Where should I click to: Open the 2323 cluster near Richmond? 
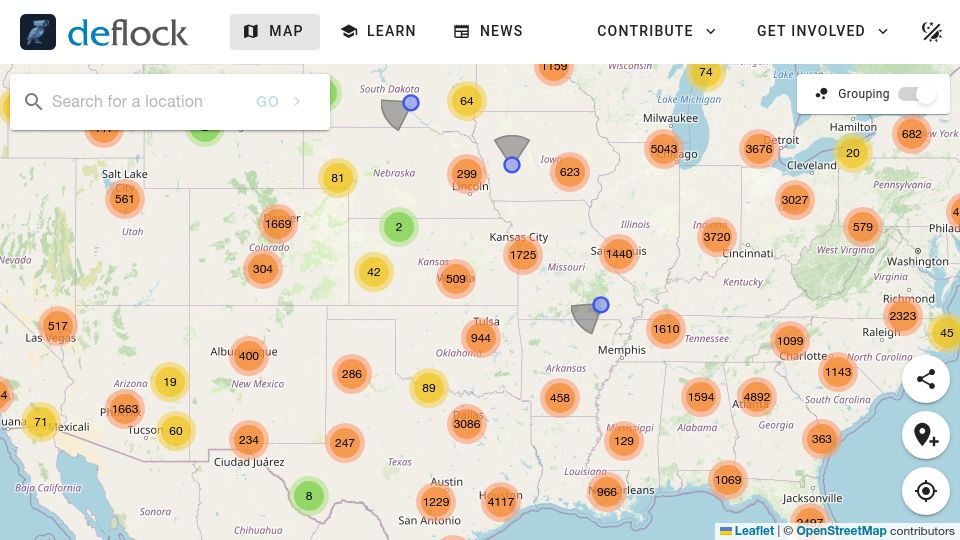pyautogui.click(x=902, y=316)
